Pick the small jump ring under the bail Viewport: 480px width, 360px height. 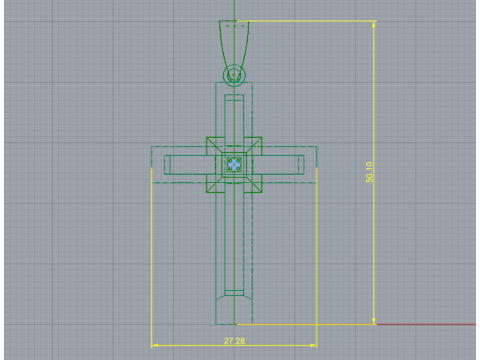tap(234, 75)
